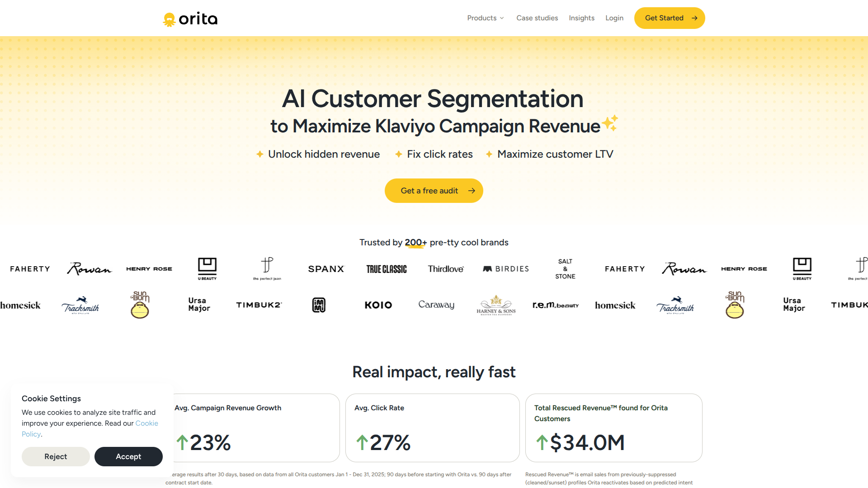Open the Case studies page
The width and height of the screenshot is (868, 488).
(537, 18)
